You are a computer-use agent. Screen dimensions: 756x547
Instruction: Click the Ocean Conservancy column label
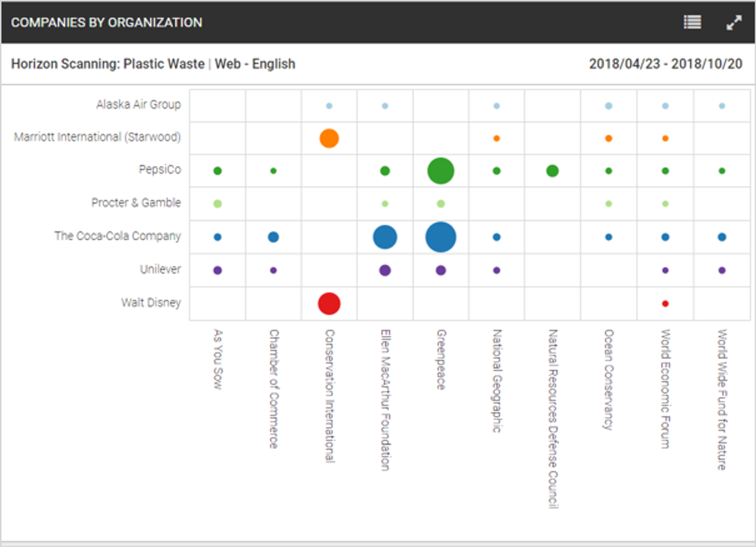click(x=609, y=380)
